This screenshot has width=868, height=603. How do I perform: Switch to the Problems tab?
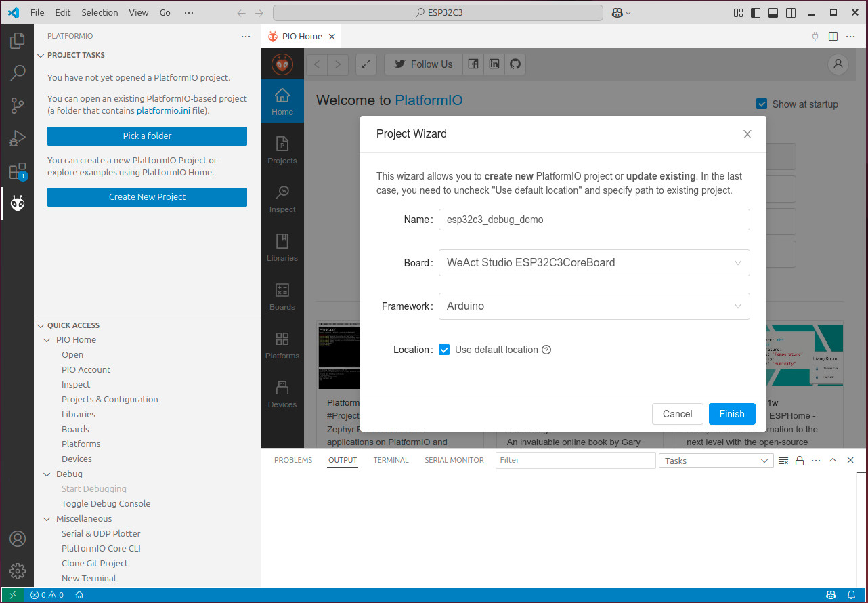(293, 461)
